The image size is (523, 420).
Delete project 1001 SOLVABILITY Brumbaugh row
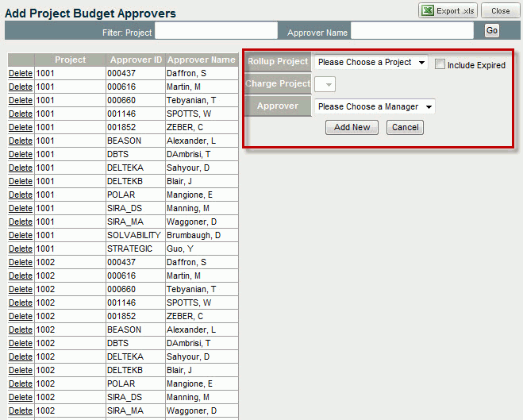pos(21,235)
